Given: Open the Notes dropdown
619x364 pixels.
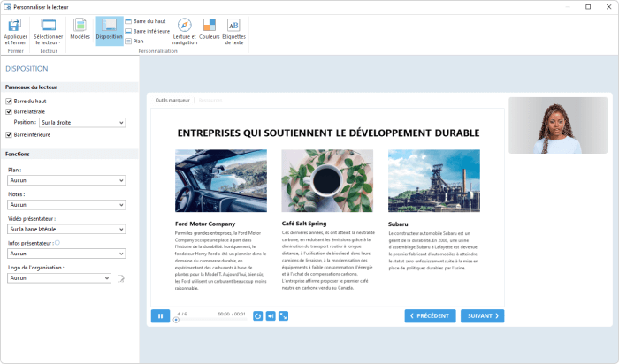Looking at the screenshot, I should (x=66, y=205).
